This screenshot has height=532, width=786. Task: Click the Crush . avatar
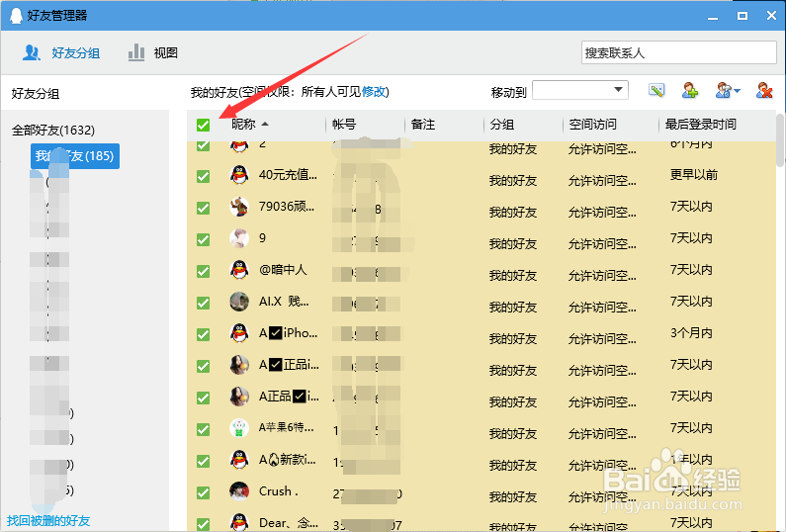click(239, 490)
